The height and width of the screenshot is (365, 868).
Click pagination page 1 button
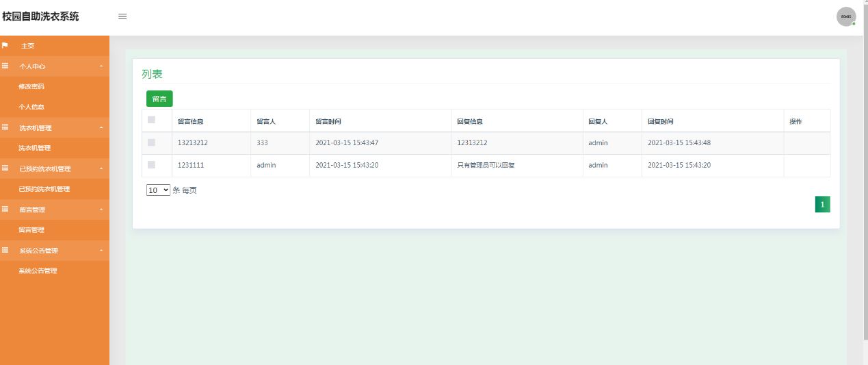(x=822, y=204)
